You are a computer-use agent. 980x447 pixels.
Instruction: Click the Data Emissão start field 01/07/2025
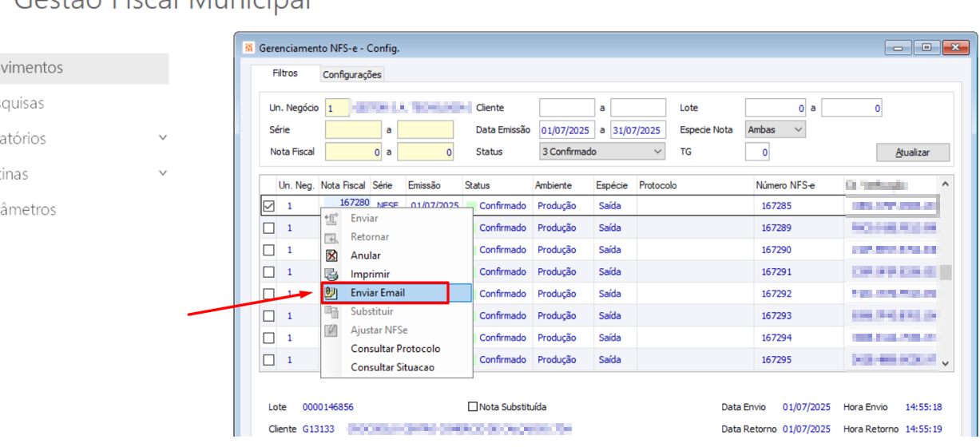[x=566, y=129]
